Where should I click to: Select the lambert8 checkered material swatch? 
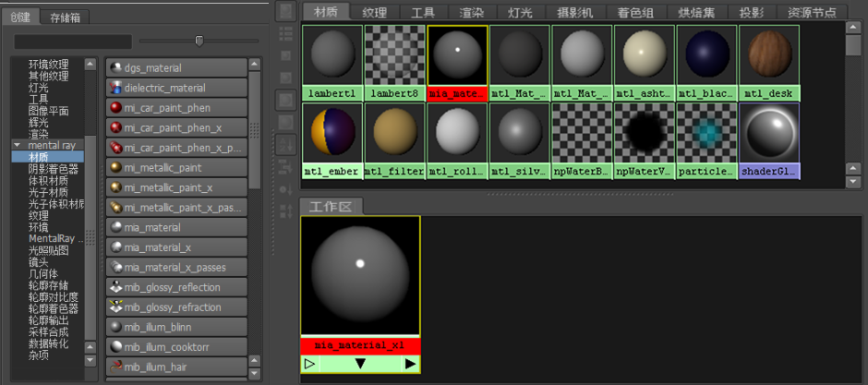pyautogui.click(x=394, y=63)
